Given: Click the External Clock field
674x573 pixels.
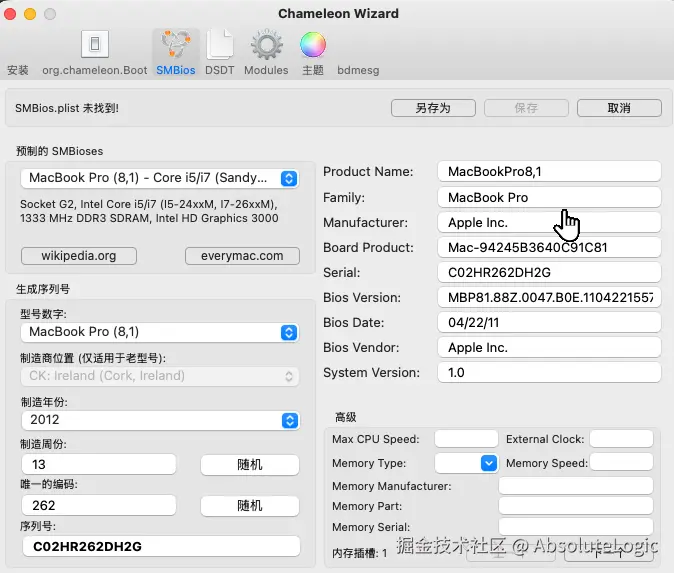Looking at the screenshot, I should (x=622, y=439).
